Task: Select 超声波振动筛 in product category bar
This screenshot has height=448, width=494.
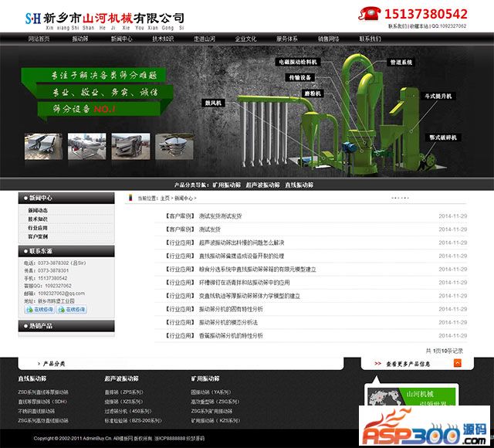Action: [x=262, y=185]
